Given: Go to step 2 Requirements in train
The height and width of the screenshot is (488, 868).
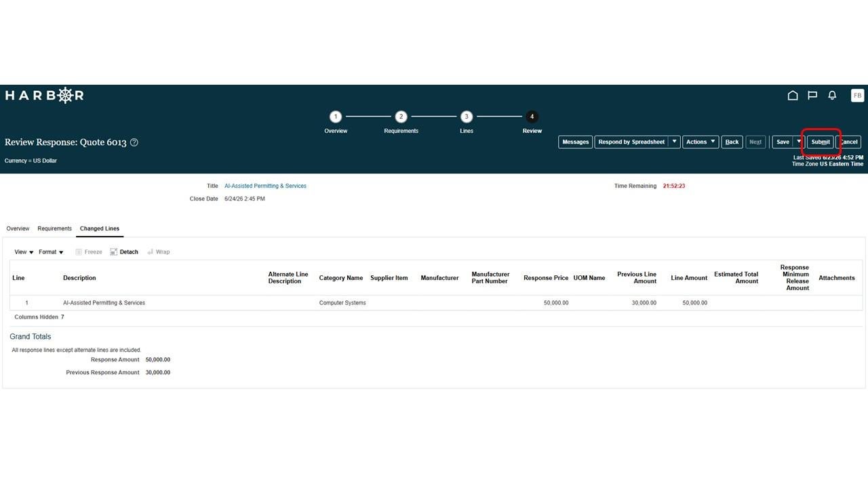Looking at the screenshot, I should click(x=401, y=117).
